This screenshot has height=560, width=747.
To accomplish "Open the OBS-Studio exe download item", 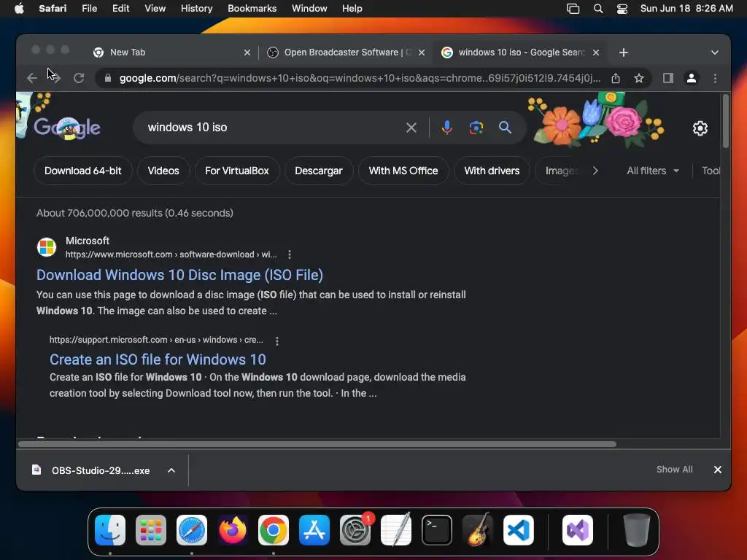I will click(x=91, y=470).
